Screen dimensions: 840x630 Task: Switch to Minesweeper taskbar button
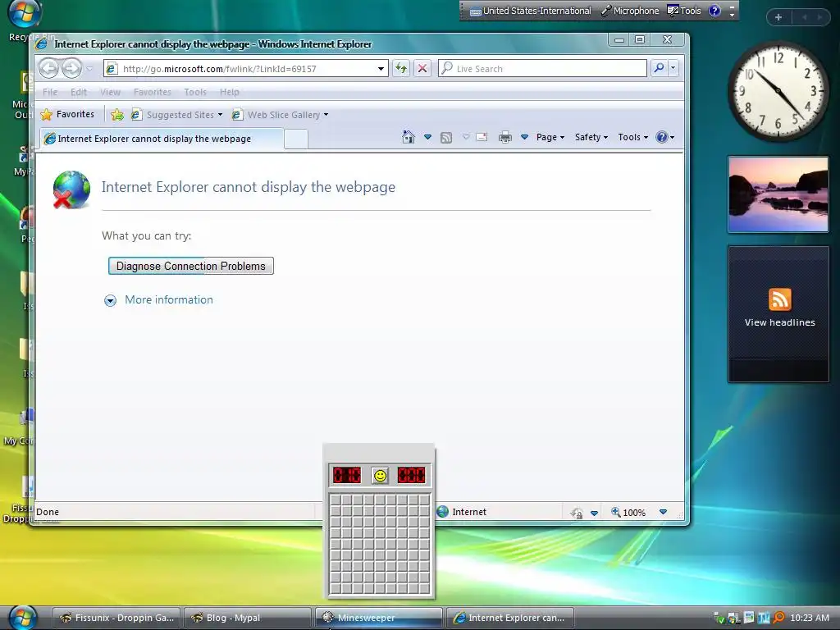[378, 618]
